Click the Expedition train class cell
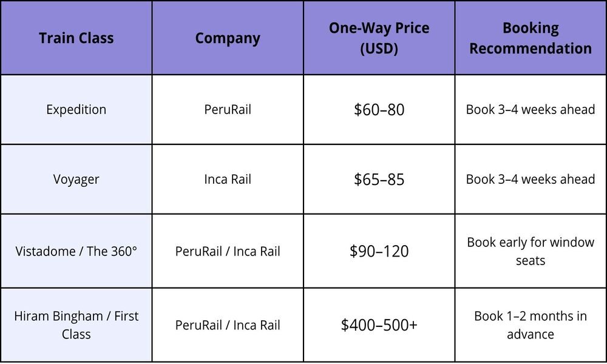Screen dimensions: 607x364 coord(76,110)
